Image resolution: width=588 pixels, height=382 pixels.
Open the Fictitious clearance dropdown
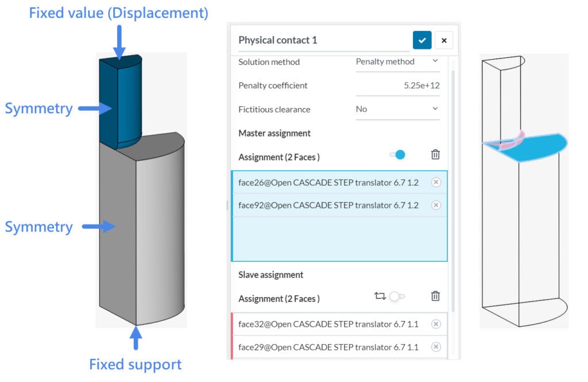397,109
